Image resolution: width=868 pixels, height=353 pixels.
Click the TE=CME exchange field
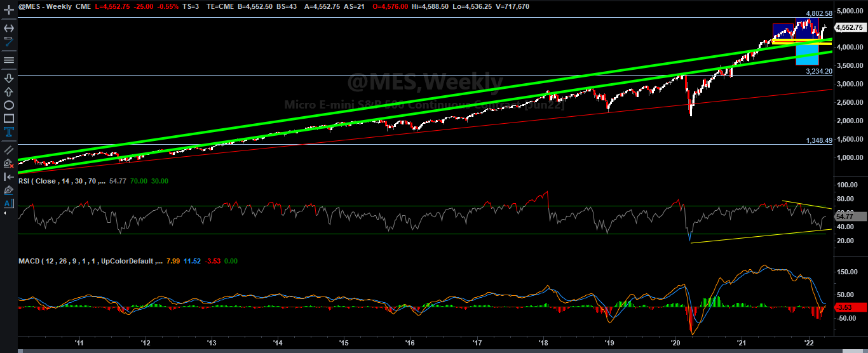(x=220, y=6)
